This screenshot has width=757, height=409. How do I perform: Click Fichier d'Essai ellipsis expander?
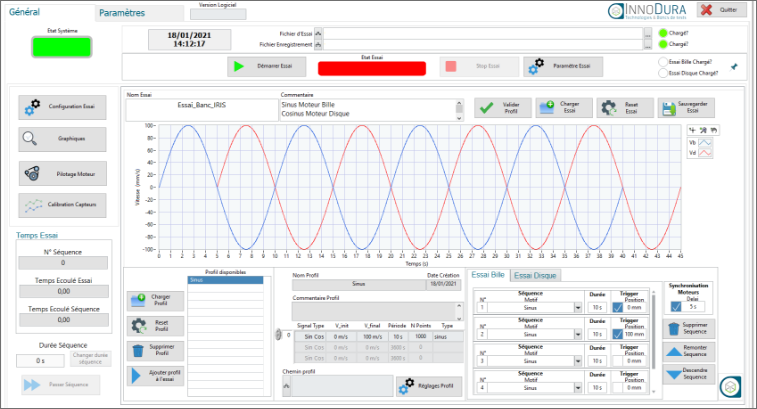tap(648, 34)
